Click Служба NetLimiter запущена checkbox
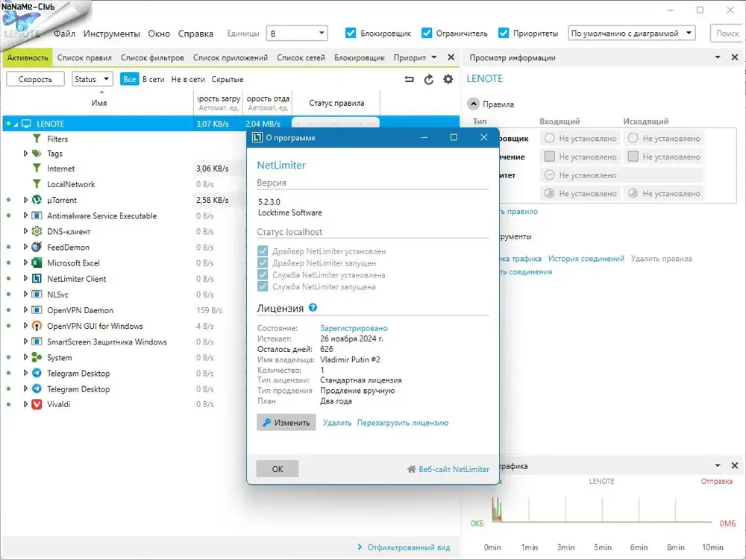Image resolution: width=746 pixels, height=560 pixels. pyautogui.click(x=262, y=286)
